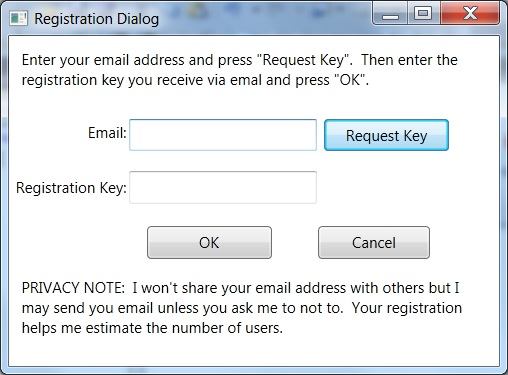This screenshot has height=375, width=508.
Task: Click the line "helps me estimate the number of users"
Action: 152,328
